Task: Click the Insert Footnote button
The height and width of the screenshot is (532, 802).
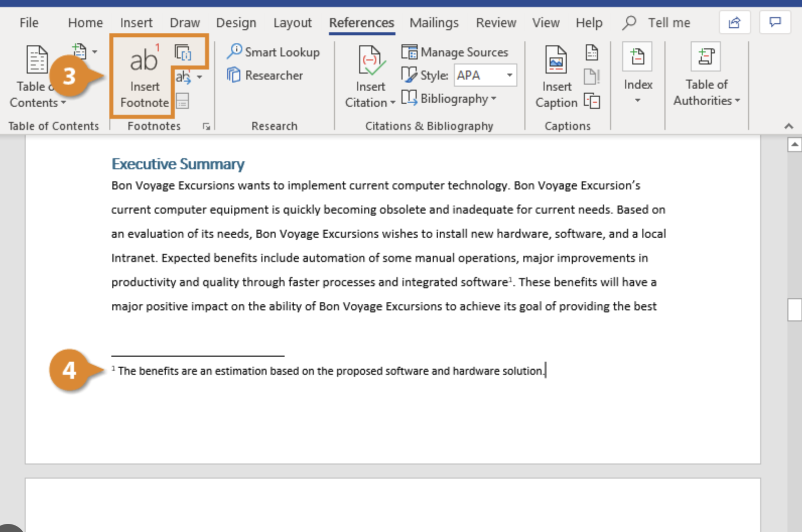Action: pos(144,76)
